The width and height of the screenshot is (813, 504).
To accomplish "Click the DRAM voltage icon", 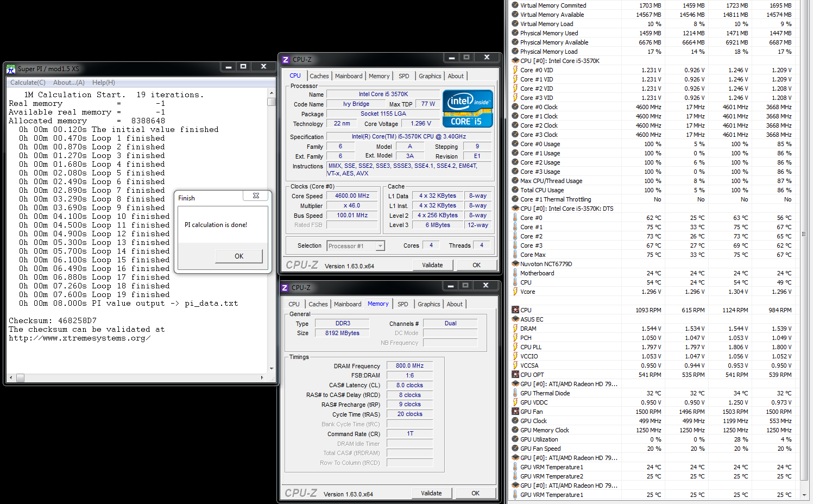I will coord(515,329).
